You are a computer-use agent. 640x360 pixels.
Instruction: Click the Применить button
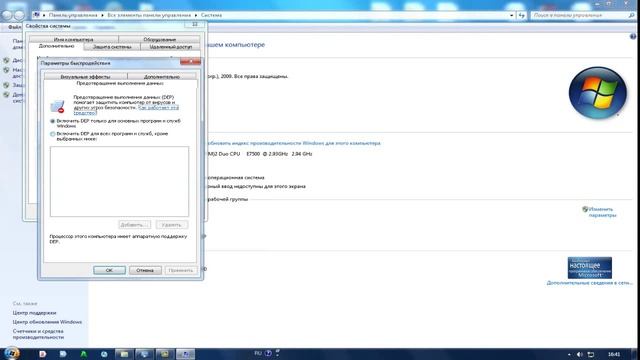tap(180, 270)
